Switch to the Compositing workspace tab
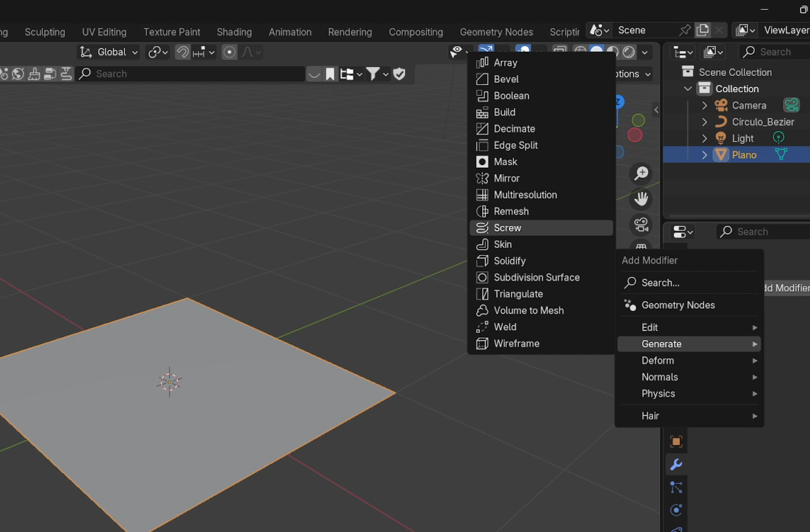This screenshot has height=532, width=810. 416,32
